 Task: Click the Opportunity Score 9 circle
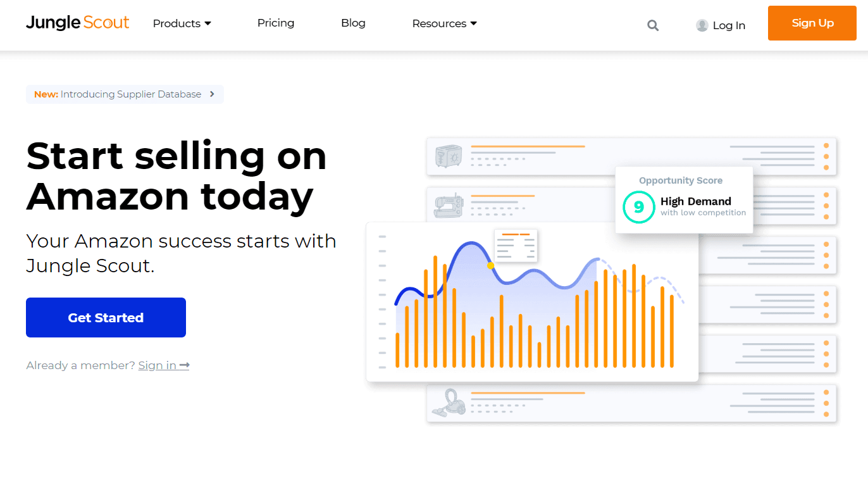click(638, 208)
